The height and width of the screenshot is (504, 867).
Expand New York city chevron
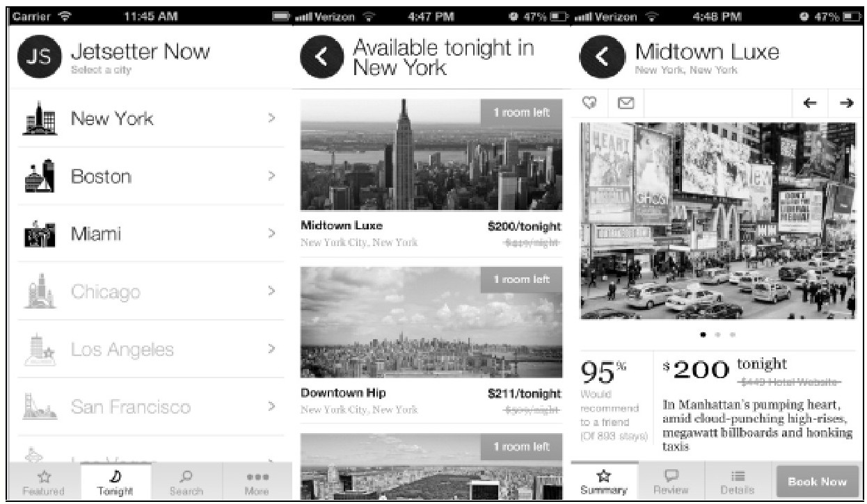[271, 119]
